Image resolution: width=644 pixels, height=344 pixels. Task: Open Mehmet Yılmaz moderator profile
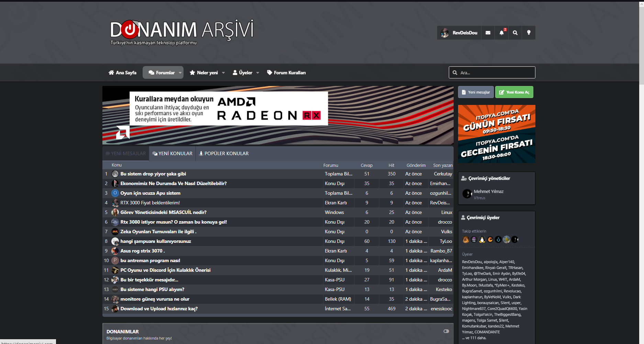pyautogui.click(x=489, y=191)
